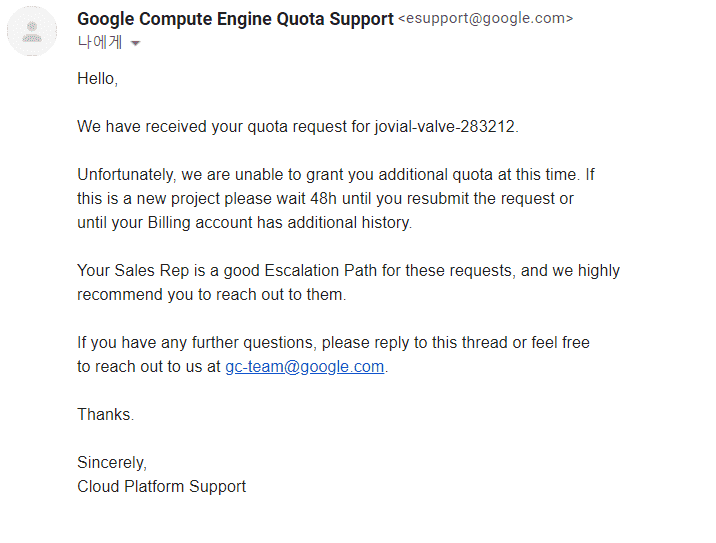Click the "Sincerely," closing line
The width and height of the screenshot is (716, 543).
(x=111, y=462)
